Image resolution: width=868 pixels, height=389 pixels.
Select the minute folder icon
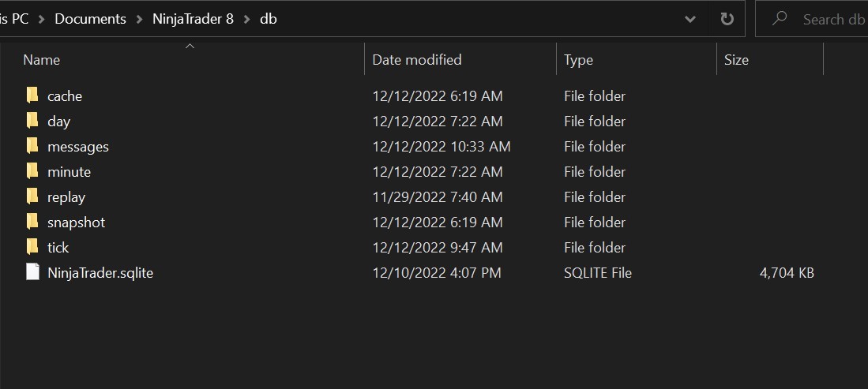click(32, 172)
